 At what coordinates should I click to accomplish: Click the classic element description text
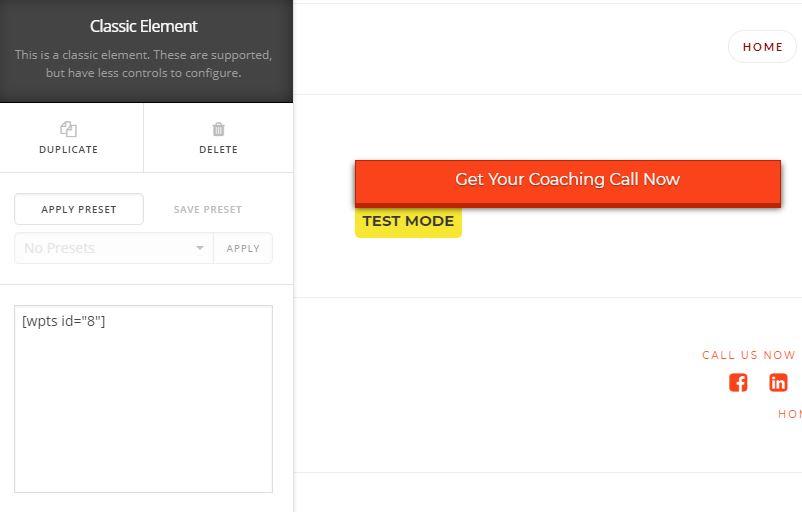143,63
